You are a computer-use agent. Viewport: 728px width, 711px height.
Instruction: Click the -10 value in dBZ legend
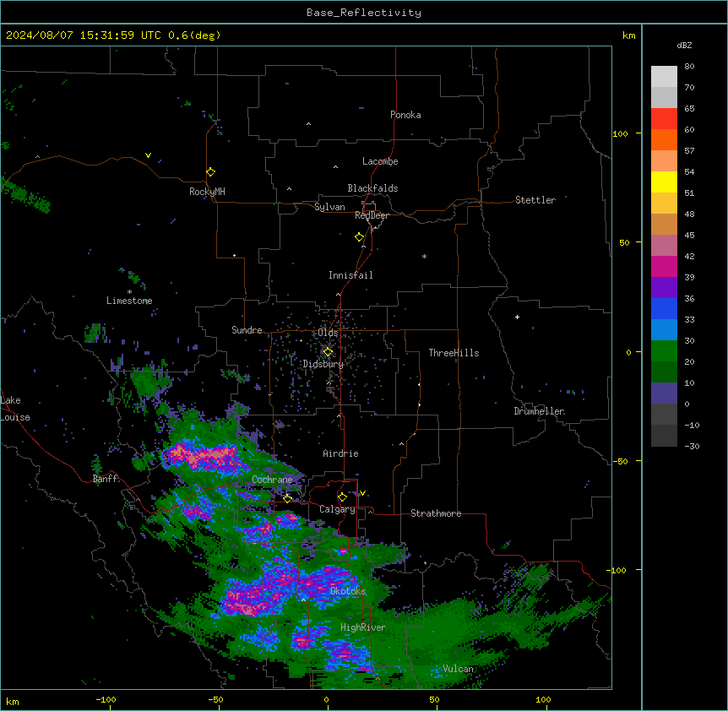coord(692,425)
